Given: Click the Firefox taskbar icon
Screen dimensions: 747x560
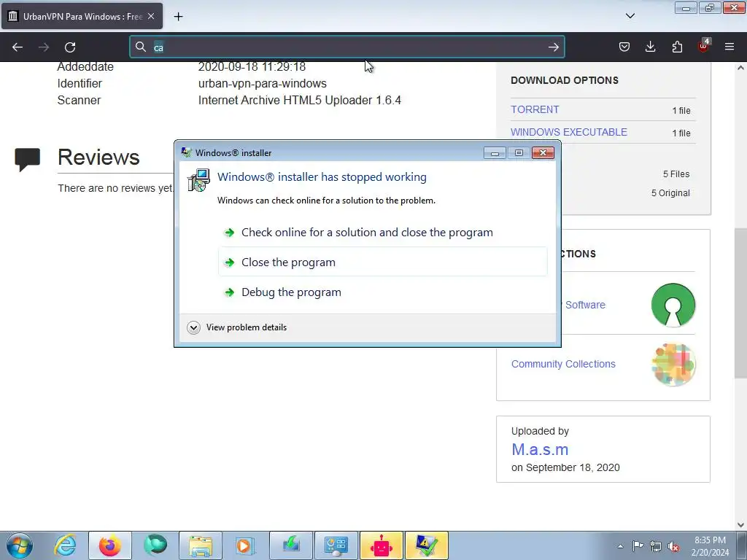Looking at the screenshot, I should [110, 545].
